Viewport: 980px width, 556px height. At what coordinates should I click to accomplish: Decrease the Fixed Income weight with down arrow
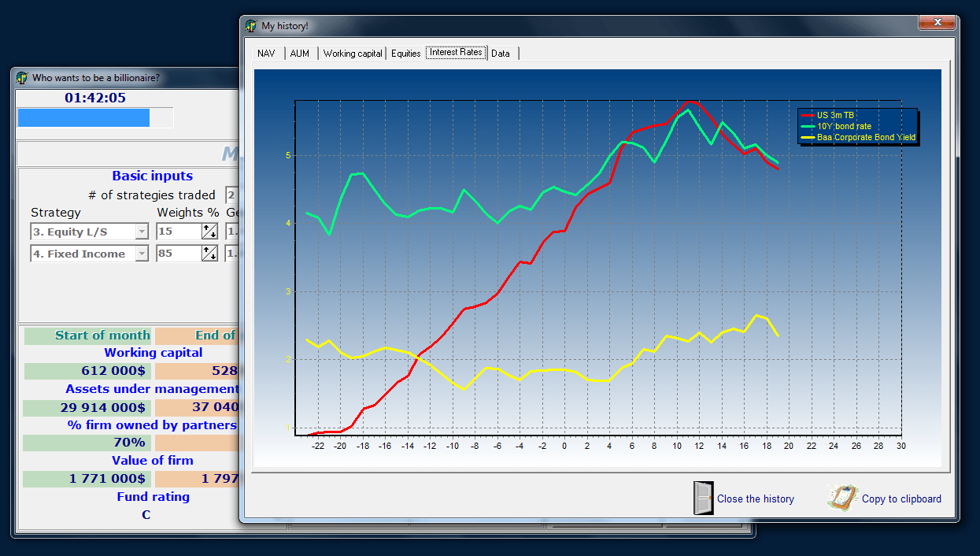click(x=212, y=257)
